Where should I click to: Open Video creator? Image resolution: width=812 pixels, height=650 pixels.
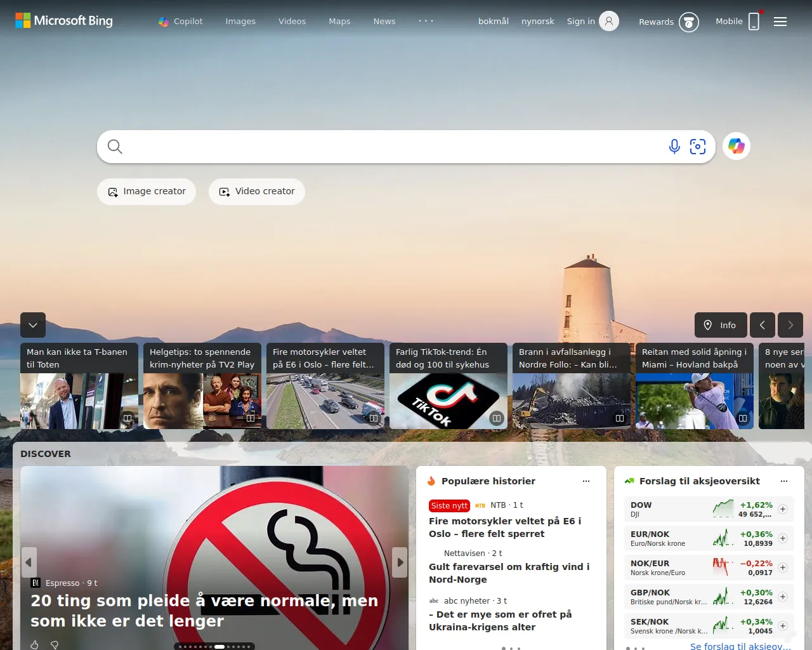click(x=257, y=192)
